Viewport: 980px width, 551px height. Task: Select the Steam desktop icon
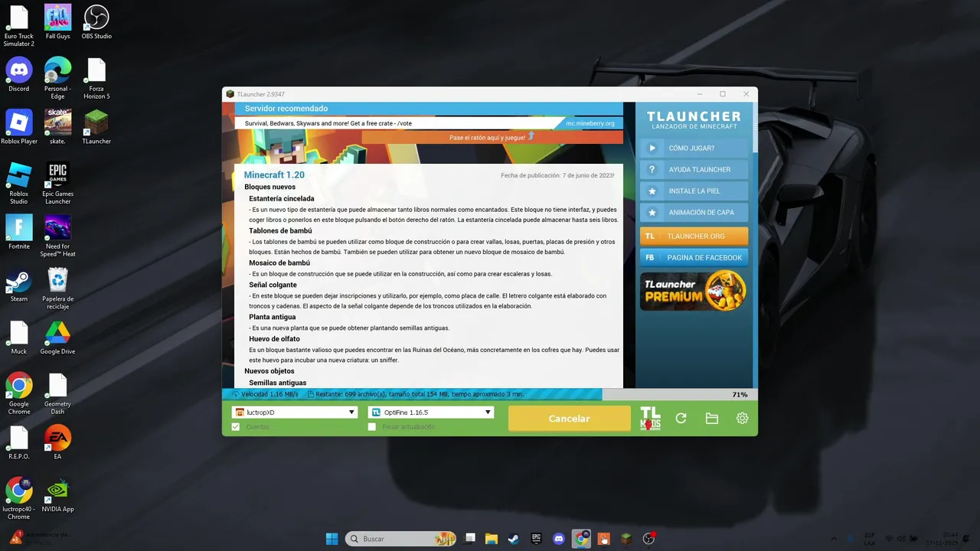tap(18, 285)
